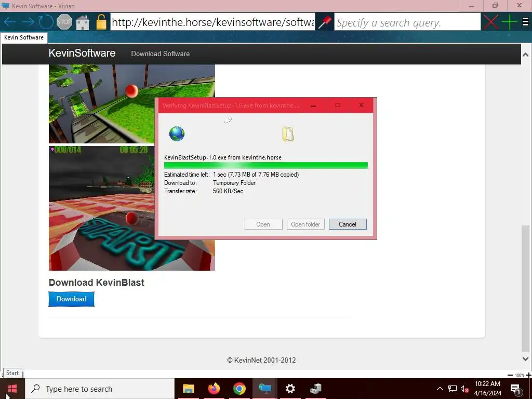Click the KevinSoftware brand link
The image size is (532, 399).
(82, 53)
